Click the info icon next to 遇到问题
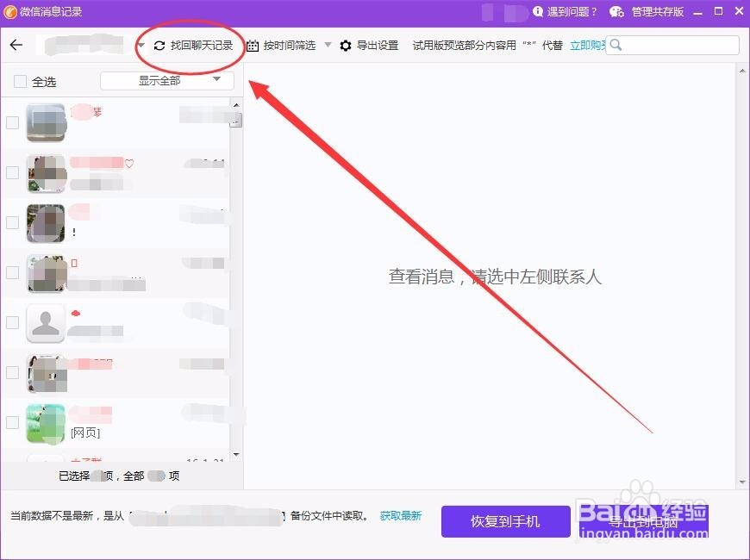The image size is (750, 560). tap(538, 11)
